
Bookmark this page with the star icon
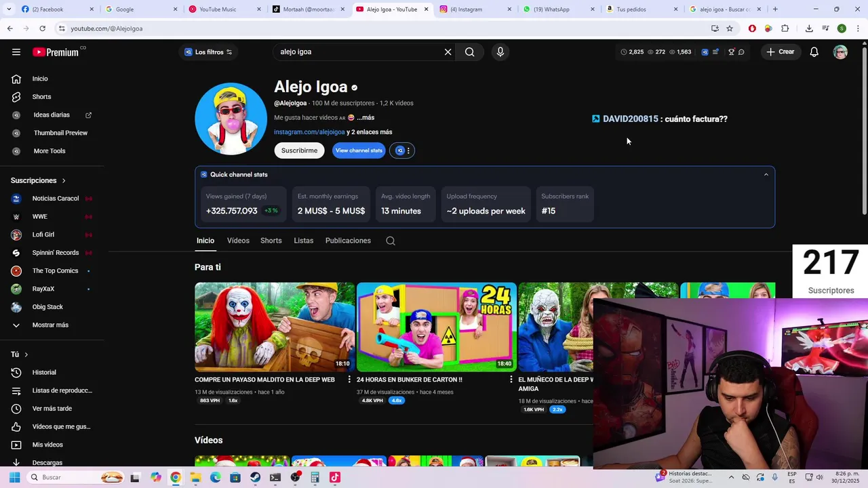tap(730, 28)
